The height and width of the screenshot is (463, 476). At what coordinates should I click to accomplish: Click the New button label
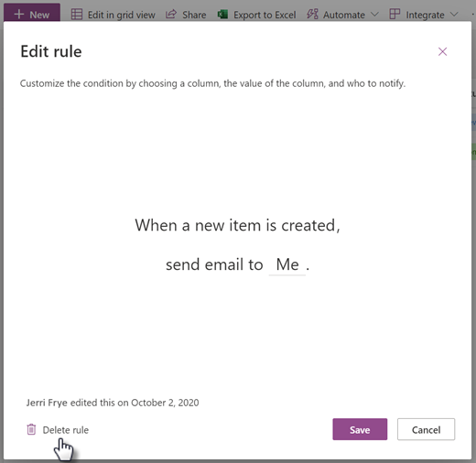coord(39,15)
